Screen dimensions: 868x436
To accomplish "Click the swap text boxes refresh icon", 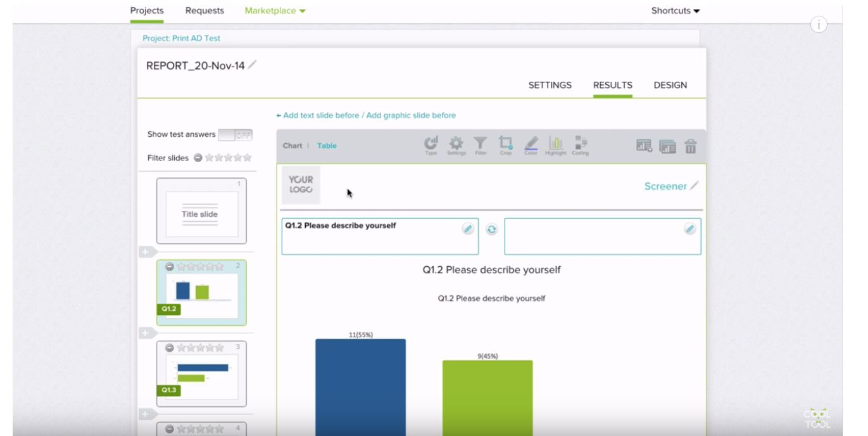I will (x=491, y=229).
